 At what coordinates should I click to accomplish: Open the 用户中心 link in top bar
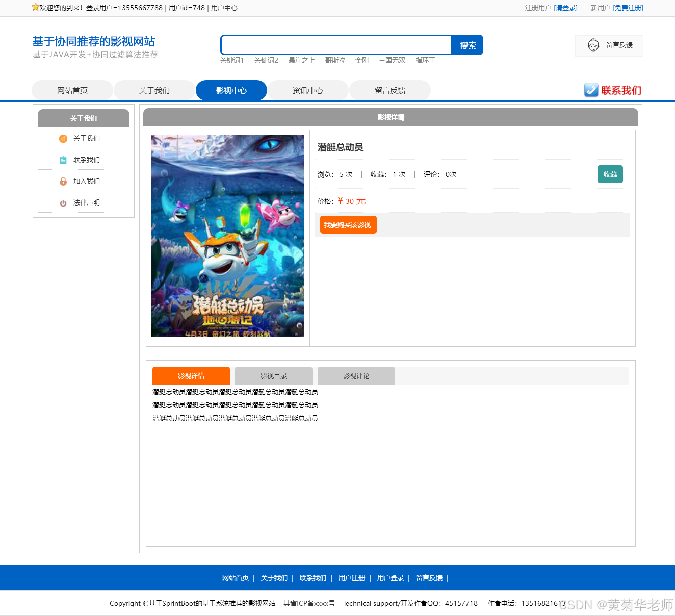click(224, 8)
